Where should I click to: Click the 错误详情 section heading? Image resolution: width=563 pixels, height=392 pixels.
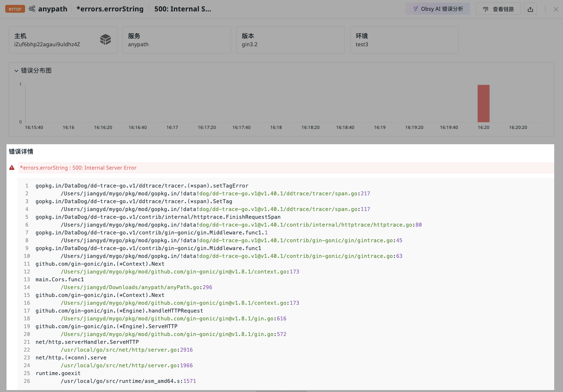[x=21, y=151]
